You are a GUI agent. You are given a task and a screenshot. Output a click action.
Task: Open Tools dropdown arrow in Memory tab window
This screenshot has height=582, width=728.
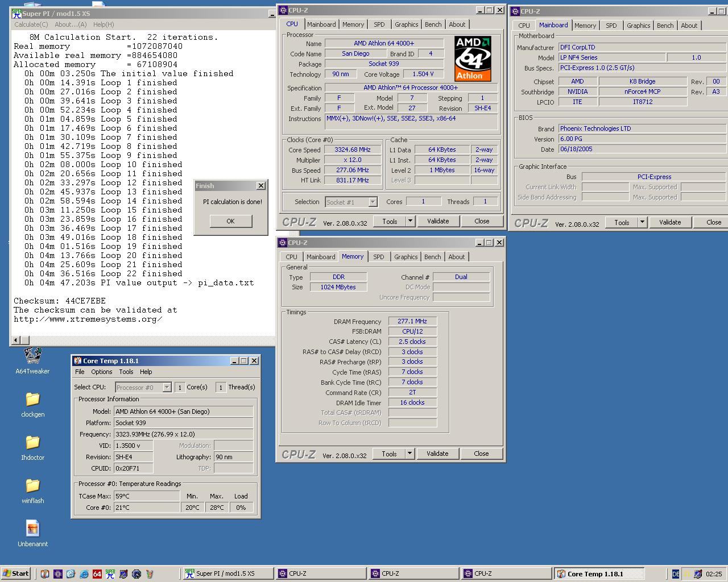click(x=409, y=454)
